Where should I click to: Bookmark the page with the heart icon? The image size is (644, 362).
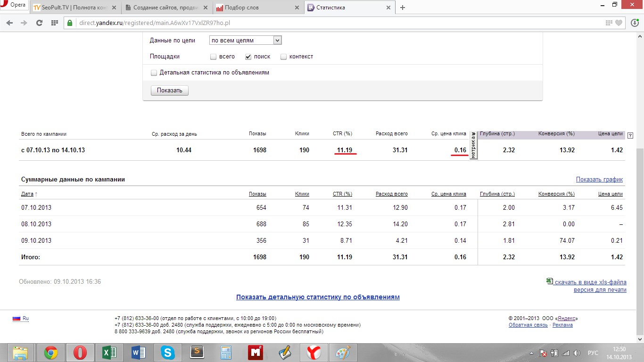(619, 23)
